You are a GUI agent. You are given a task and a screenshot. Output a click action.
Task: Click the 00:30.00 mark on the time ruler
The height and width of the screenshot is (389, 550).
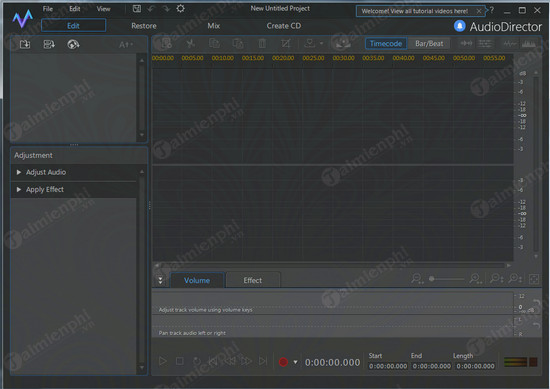(343, 58)
